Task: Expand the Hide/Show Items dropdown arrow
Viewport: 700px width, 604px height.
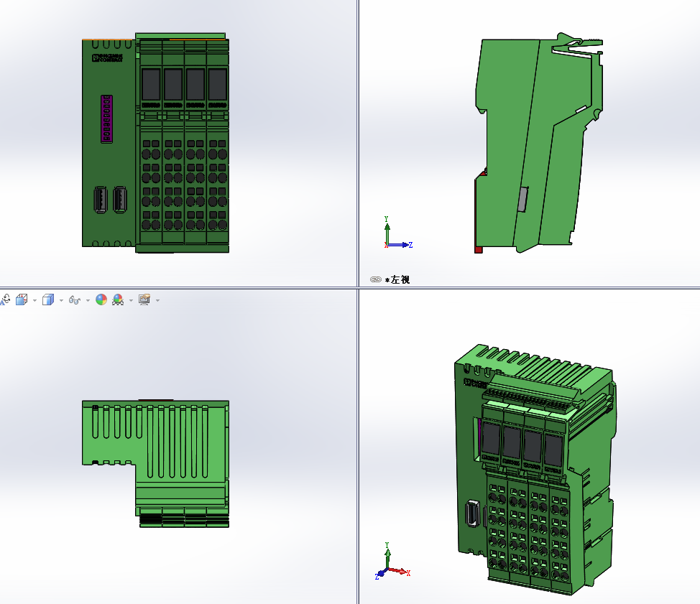Action: point(88,301)
